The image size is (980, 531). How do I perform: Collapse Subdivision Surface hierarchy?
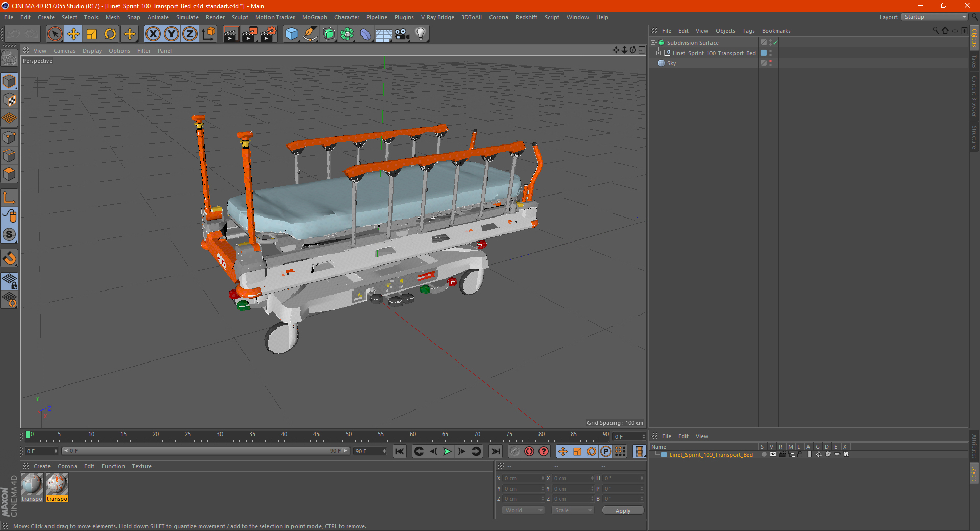click(653, 43)
